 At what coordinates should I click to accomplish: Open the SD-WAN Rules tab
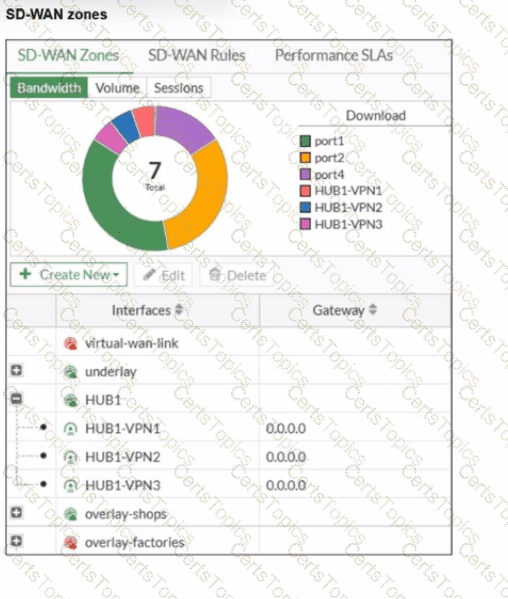(197, 55)
